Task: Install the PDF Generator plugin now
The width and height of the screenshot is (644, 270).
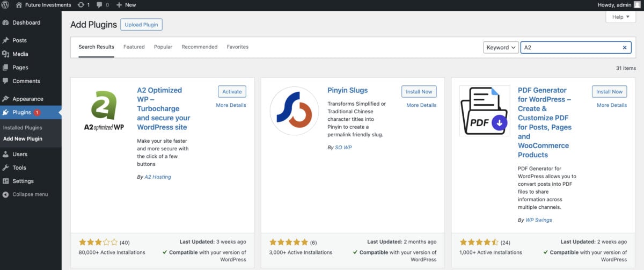Action: (x=610, y=92)
